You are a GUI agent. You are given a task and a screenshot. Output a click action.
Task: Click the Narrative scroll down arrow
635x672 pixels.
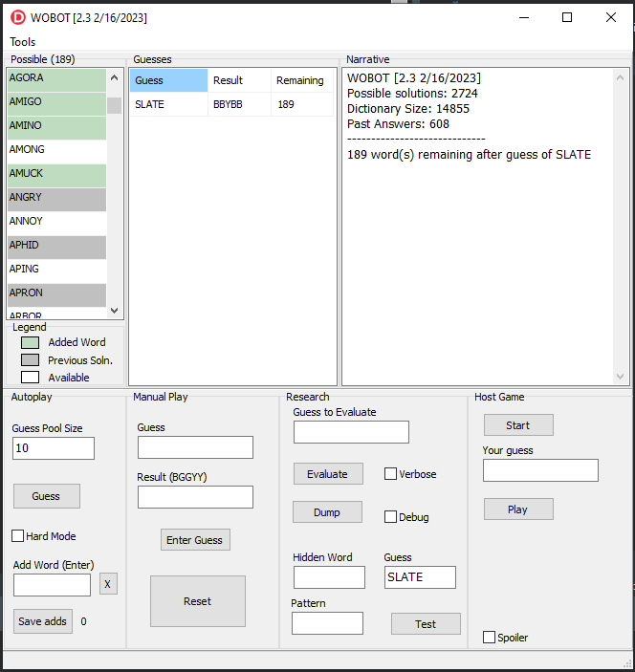620,377
